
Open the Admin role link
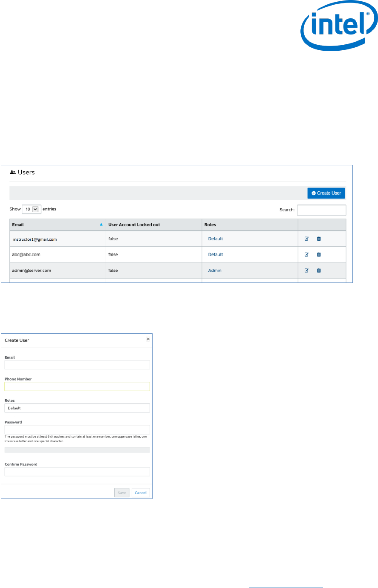coord(215,271)
